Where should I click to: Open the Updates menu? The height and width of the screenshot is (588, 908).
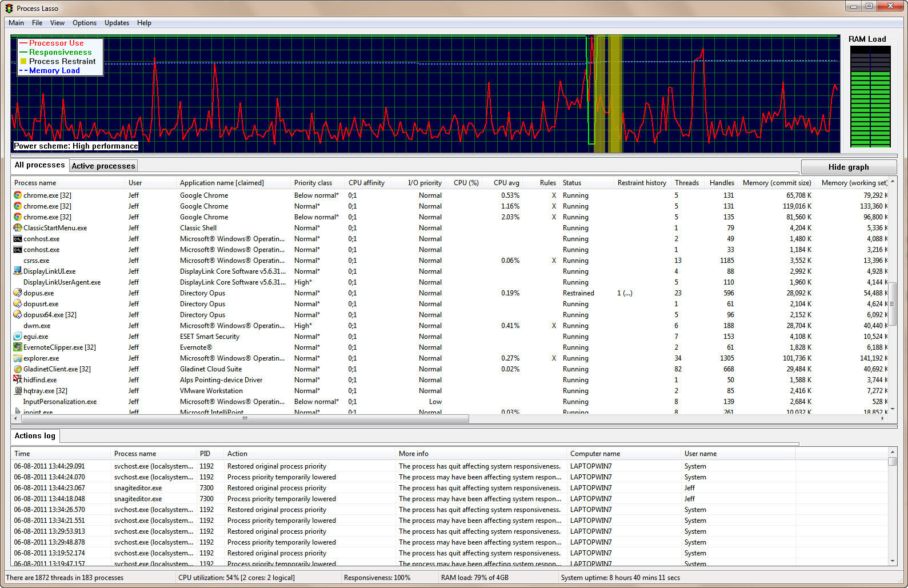[117, 23]
